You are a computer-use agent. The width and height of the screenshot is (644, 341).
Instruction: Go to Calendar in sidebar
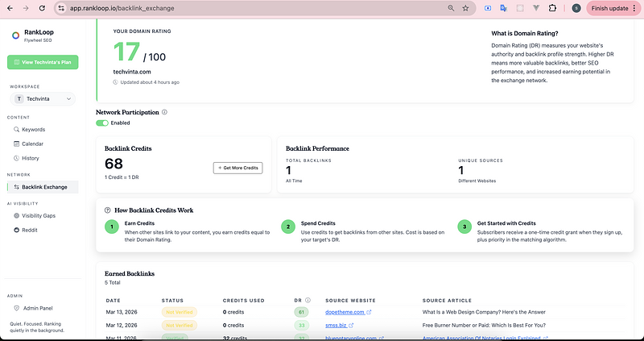tap(32, 143)
